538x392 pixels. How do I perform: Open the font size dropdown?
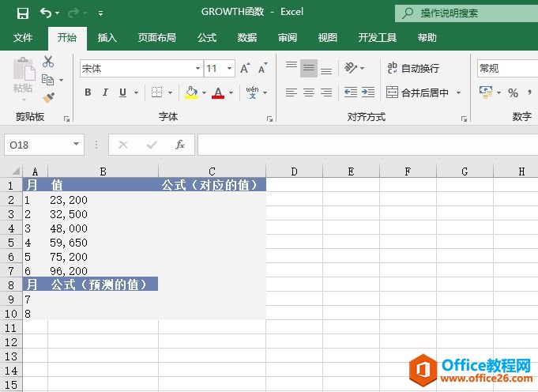tap(230, 69)
